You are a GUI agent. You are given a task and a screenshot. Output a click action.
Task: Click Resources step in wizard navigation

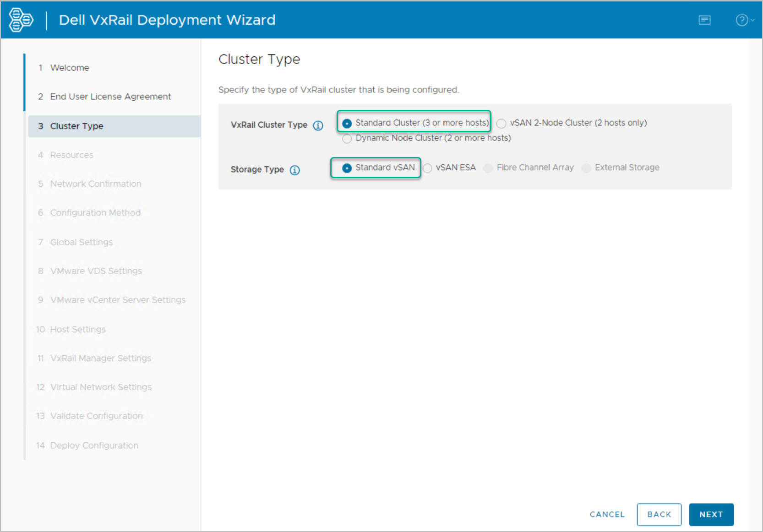point(71,155)
